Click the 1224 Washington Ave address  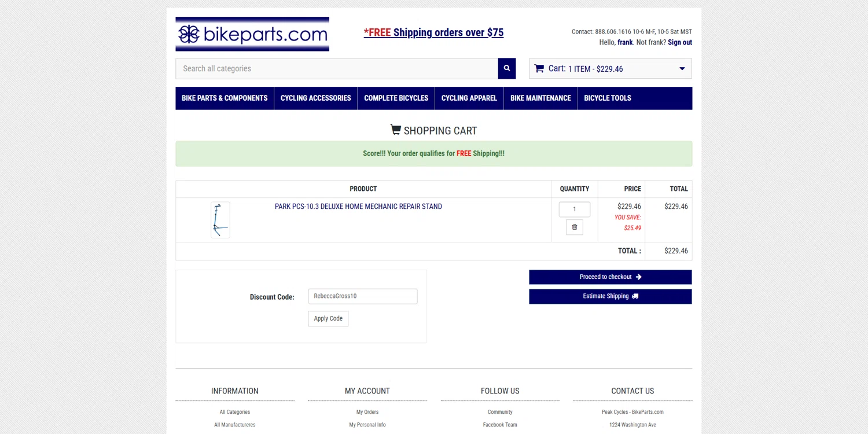coord(632,425)
